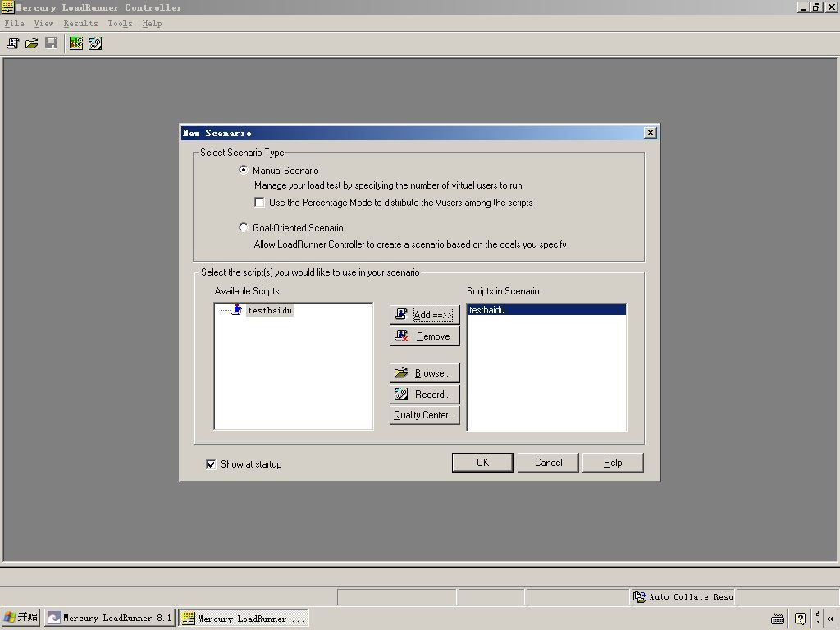
Task: Click the Controller title bar application icon
Action: coord(7,7)
